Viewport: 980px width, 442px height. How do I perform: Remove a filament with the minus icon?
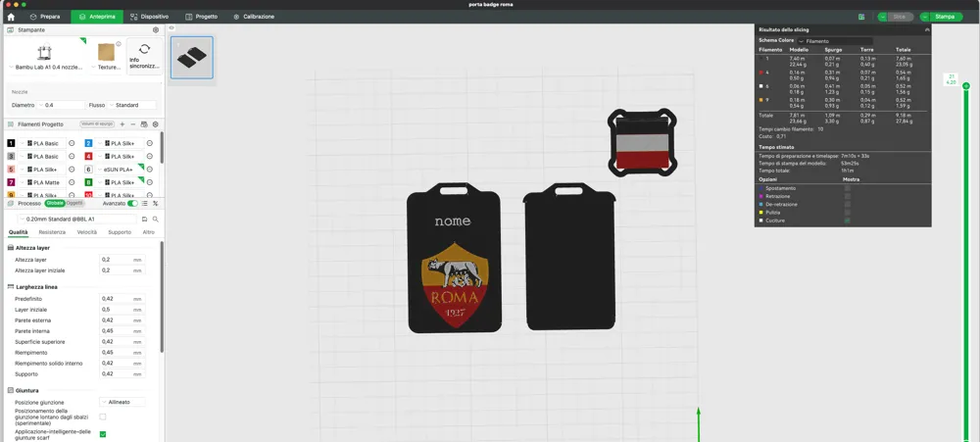[133, 124]
